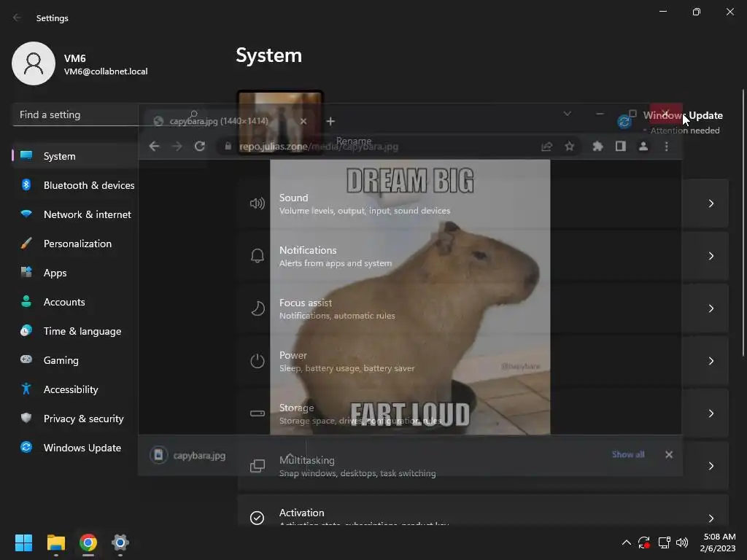Click the Settings window vertical scrollbar
Image resolution: width=747 pixels, height=560 pixels.
tap(743, 222)
